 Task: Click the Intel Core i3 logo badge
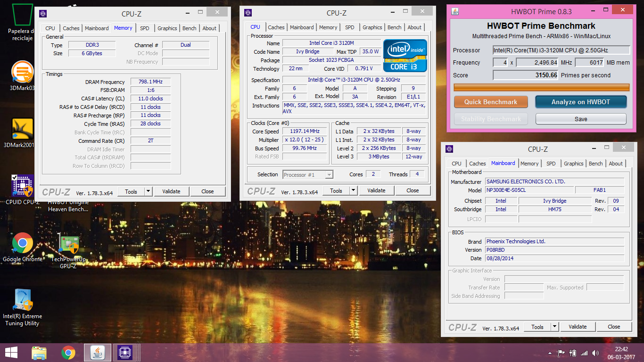(x=405, y=55)
